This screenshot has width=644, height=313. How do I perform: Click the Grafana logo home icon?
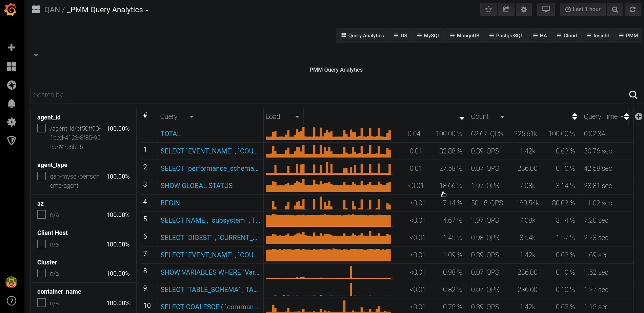11,10
